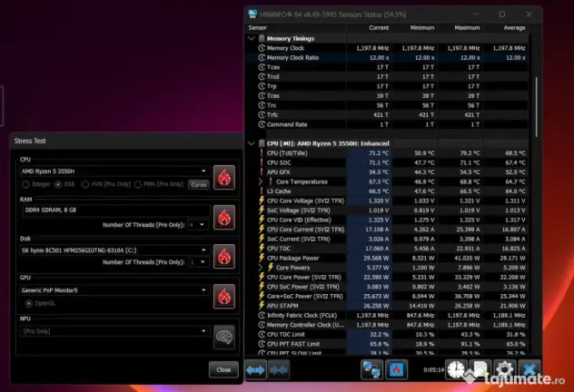Select the SSE radio button

point(58,184)
